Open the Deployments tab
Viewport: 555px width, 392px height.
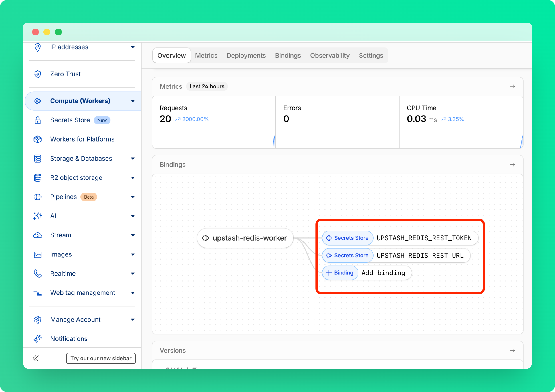[x=246, y=56]
